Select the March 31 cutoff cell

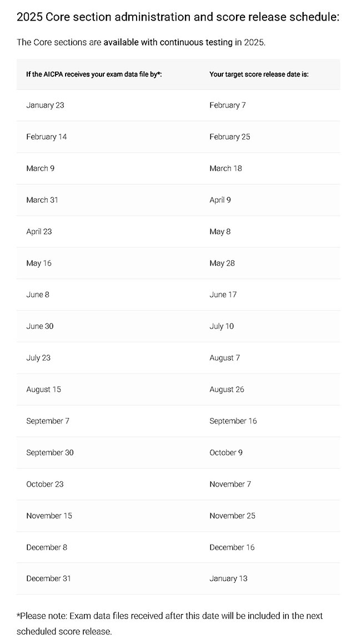click(42, 200)
